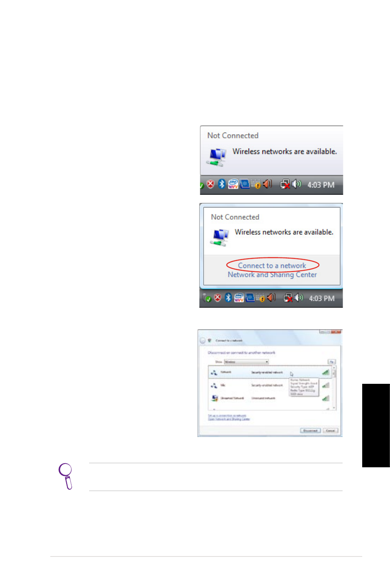The height and width of the screenshot is (588, 390).
Task: Click blue display icon in tray under popup without links
Action: point(245,184)
